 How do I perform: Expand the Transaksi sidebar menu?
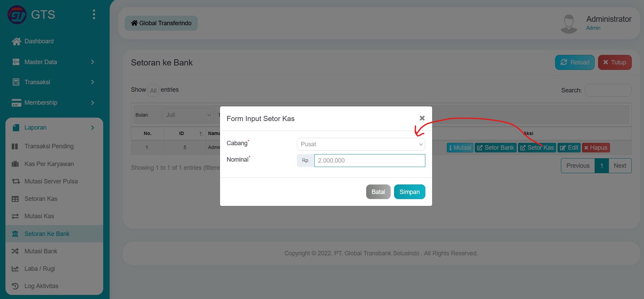53,82
